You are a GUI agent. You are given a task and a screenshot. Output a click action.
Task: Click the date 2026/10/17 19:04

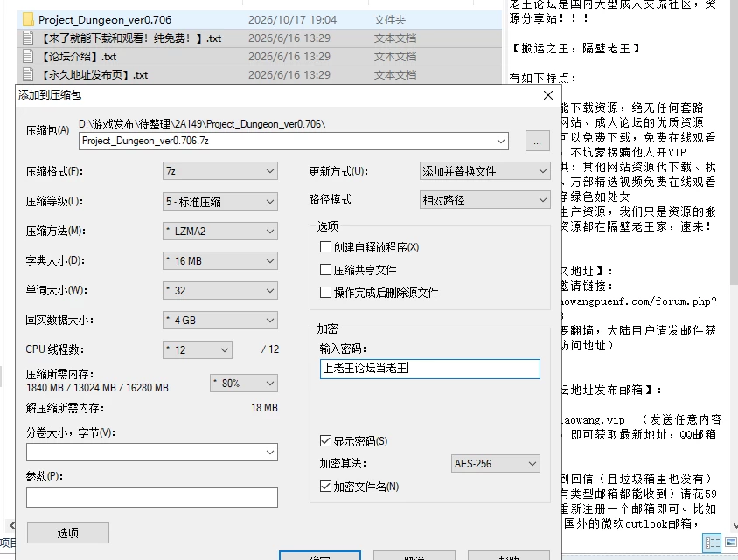pyautogui.click(x=292, y=20)
